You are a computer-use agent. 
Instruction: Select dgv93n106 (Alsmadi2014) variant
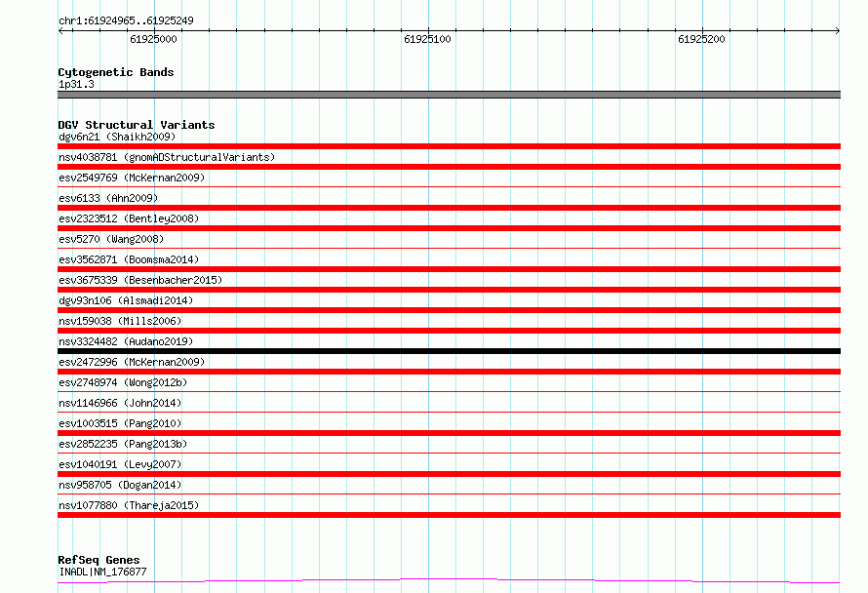pyautogui.click(x=126, y=300)
